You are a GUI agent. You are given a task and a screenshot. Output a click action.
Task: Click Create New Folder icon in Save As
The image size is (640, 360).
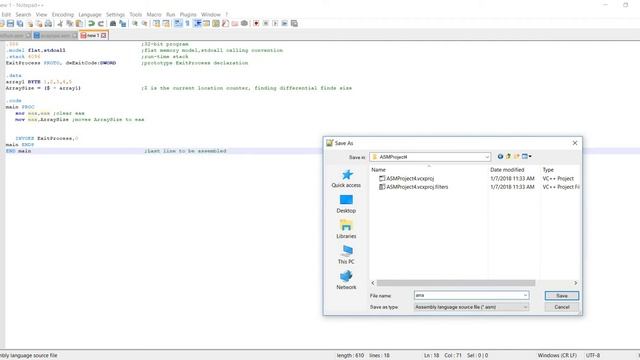tap(517, 156)
